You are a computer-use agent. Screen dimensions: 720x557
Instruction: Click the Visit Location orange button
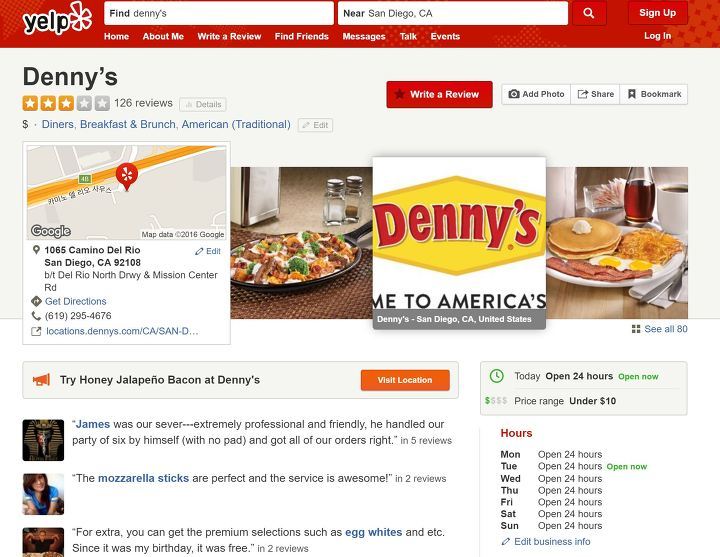[x=405, y=380]
